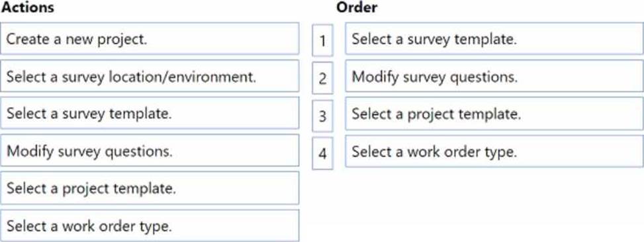
Task: Select 'Select a work order type.' in Order slot 4
Action: pyautogui.click(x=494, y=151)
